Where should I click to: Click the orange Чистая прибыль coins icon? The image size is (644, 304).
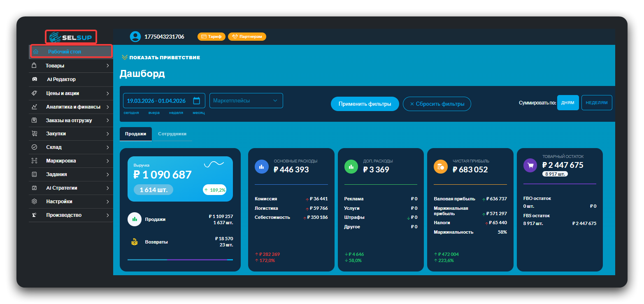point(441,167)
